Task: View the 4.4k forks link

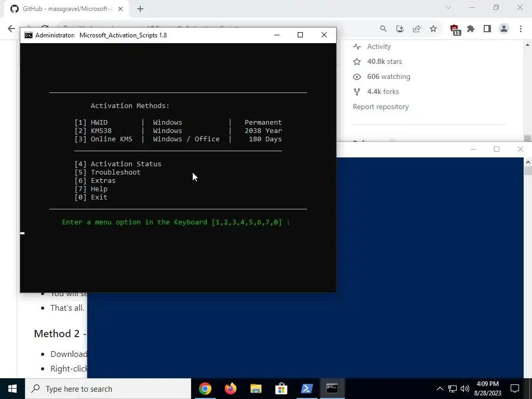Action: 383,91
